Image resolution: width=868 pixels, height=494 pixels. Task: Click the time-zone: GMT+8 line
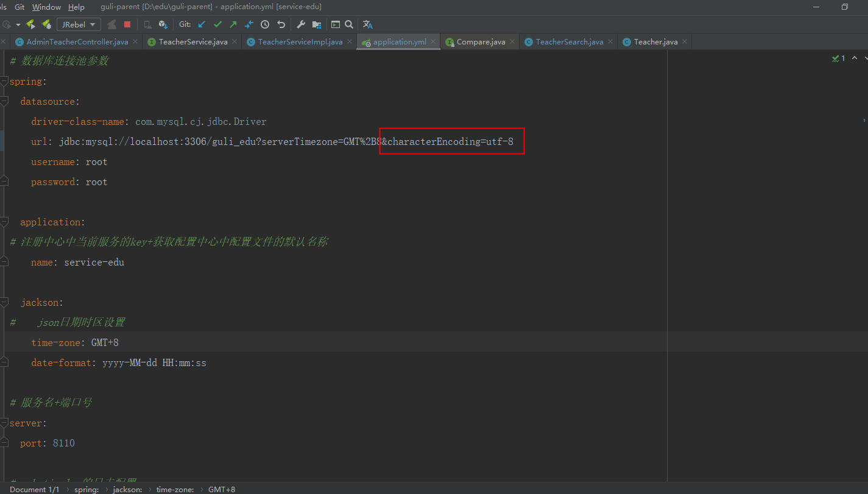pyautogui.click(x=75, y=343)
